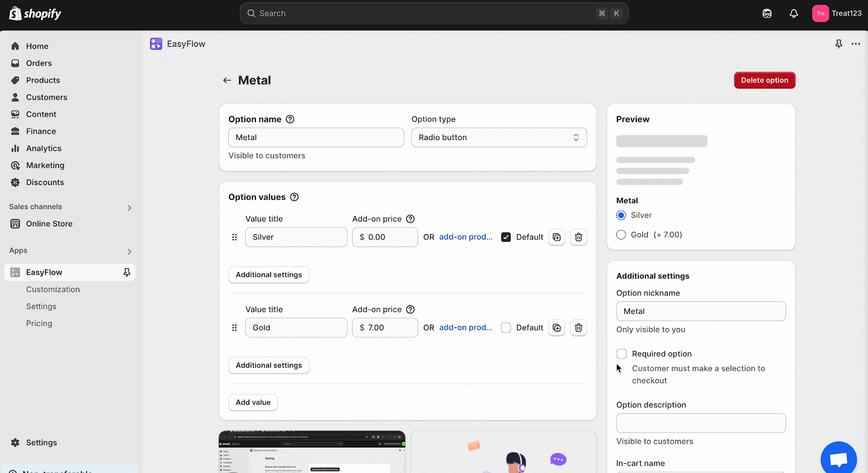Open Finance in the sidebar
Viewport: 868px width, 473px height.
click(x=41, y=131)
